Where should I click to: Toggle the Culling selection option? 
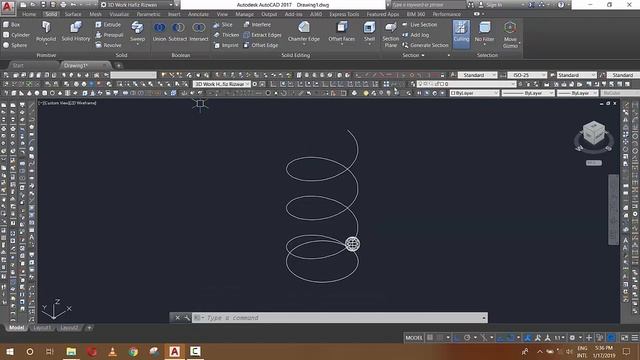pyautogui.click(x=461, y=34)
